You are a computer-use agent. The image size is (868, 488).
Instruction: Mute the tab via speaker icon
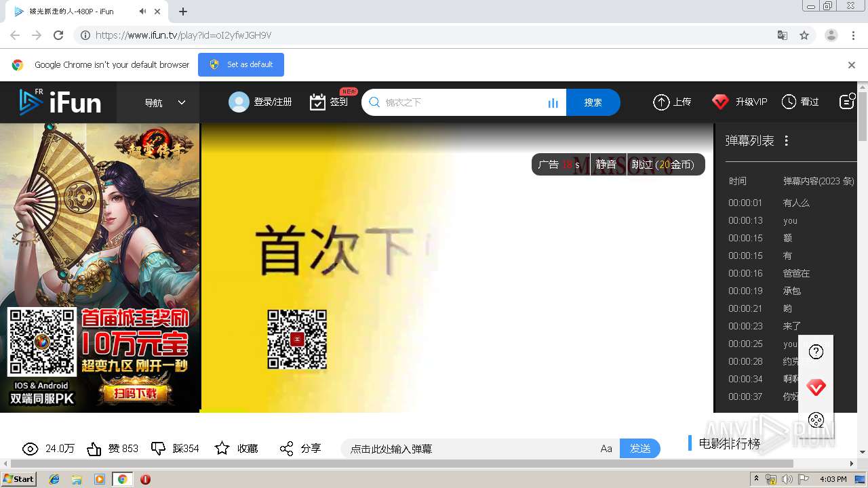pos(142,12)
